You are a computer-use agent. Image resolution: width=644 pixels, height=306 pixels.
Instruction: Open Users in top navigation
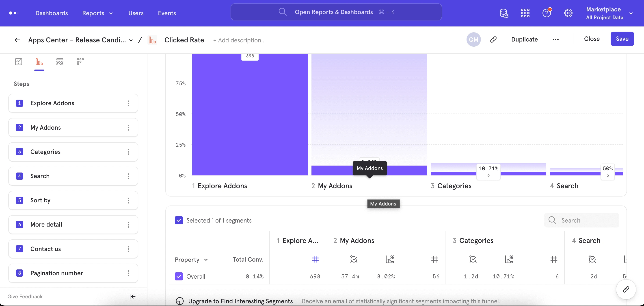pyautogui.click(x=136, y=13)
